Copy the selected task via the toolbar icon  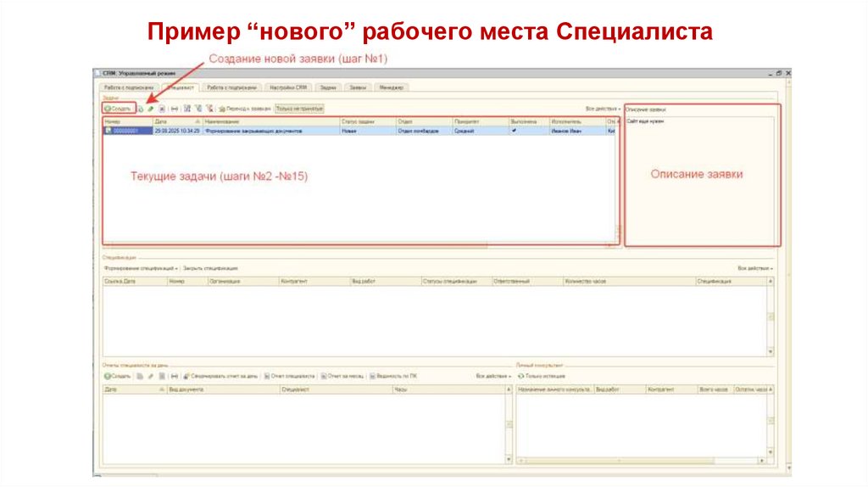click(141, 109)
